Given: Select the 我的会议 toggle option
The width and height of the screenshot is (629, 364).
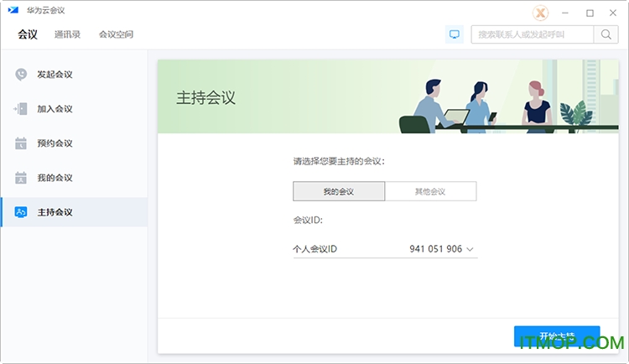Looking at the screenshot, I should [x=339, y=192].
